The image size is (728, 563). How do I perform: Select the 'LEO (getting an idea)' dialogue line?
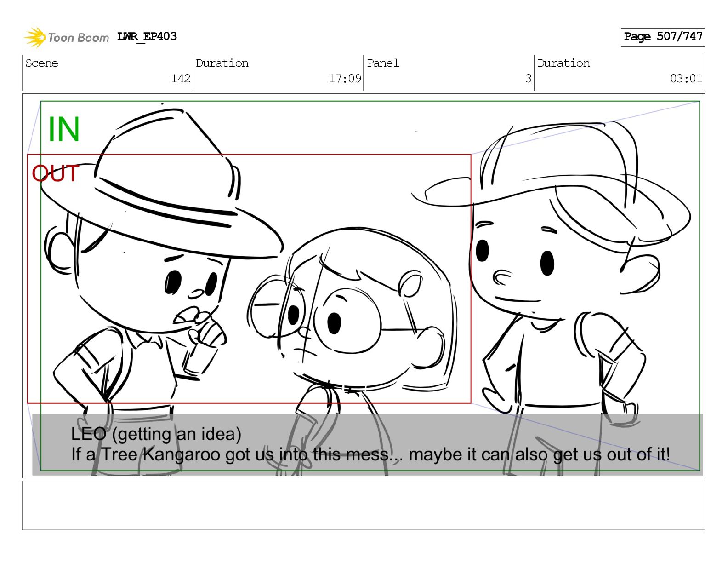tap(156, 434)
